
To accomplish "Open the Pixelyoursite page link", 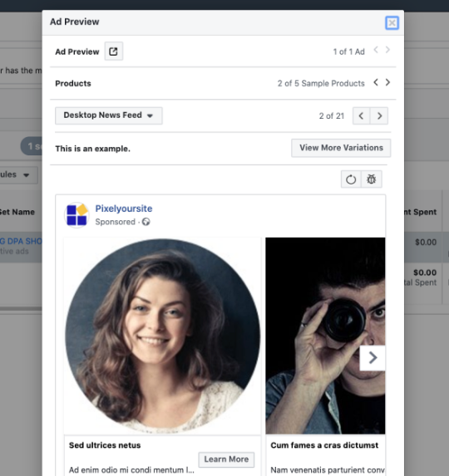I will point(124,209).
